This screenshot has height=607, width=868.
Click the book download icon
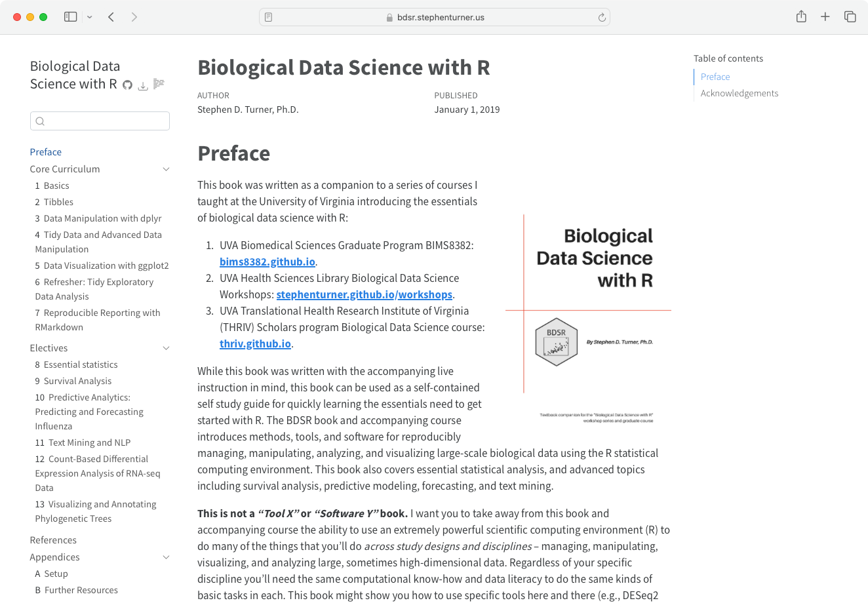143,85
